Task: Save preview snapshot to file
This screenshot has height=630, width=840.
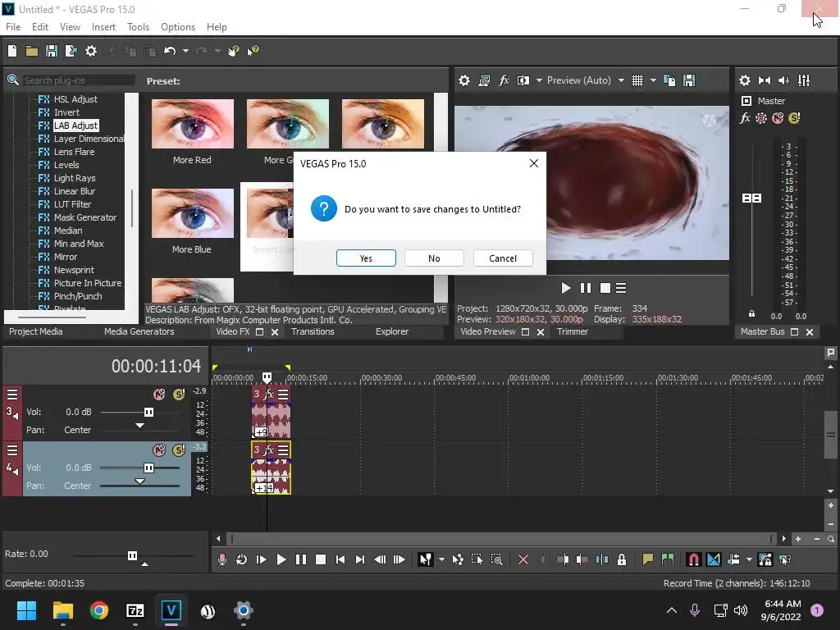Action: coord(689,80)
